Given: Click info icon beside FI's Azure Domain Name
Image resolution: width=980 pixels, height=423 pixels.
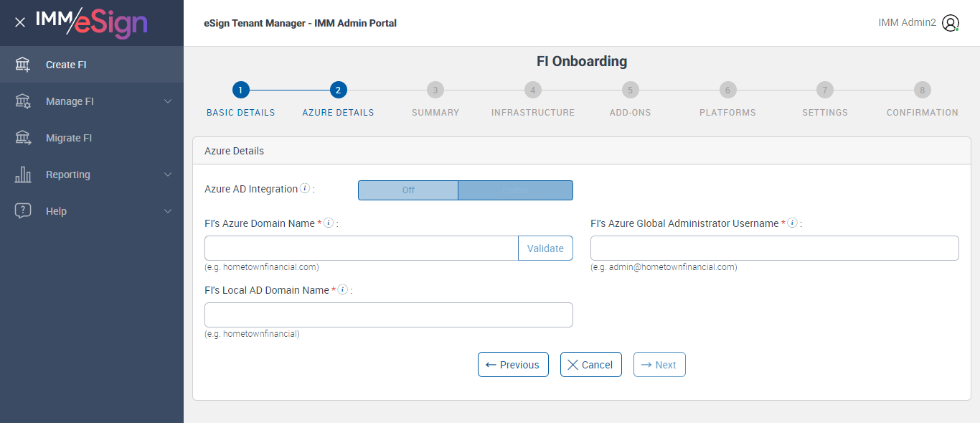Looking at the screenshot, I should (329, 223).
